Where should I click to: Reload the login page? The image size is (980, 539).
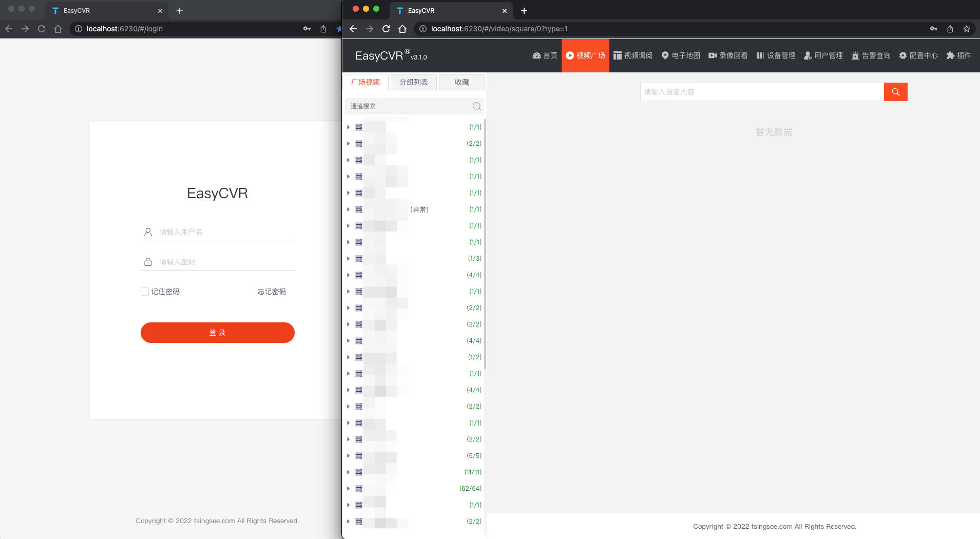(x=42, y=29)
